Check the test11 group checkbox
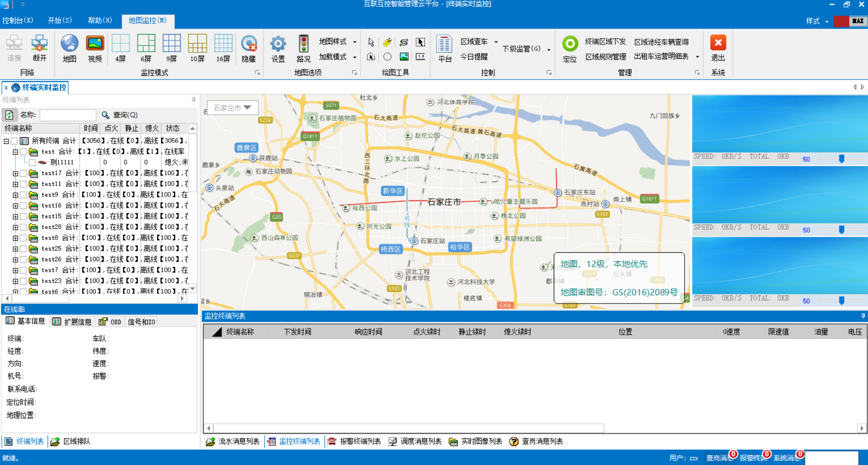This screenshot has width=868, height=465. 23,184
